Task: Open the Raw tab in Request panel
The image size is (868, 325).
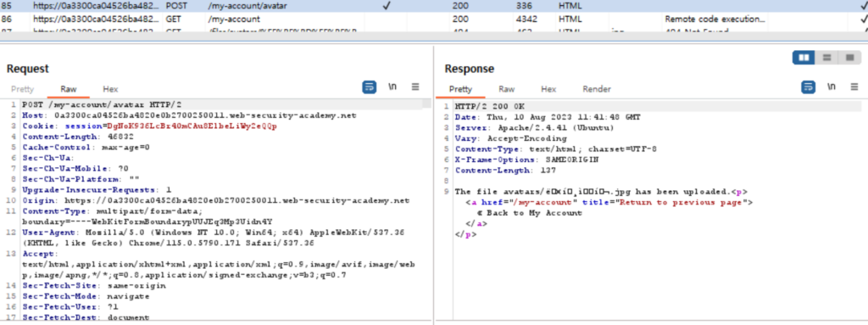Action: pyautogui.click(x=69, y=89)
